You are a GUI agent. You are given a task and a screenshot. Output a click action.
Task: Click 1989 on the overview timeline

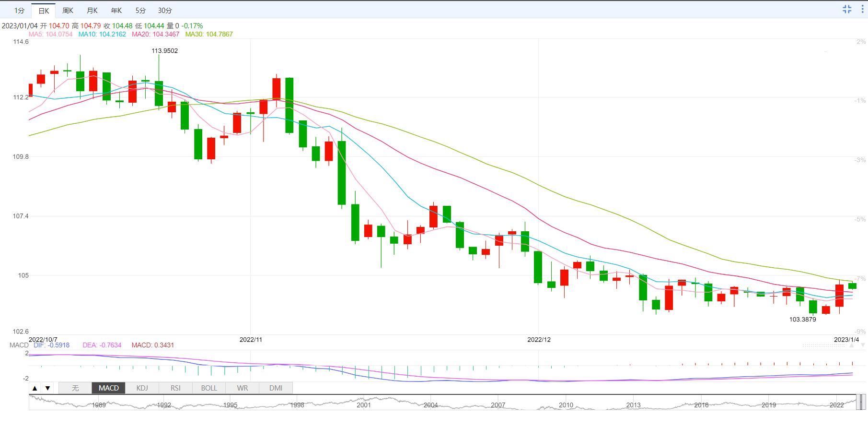point(99,405)
